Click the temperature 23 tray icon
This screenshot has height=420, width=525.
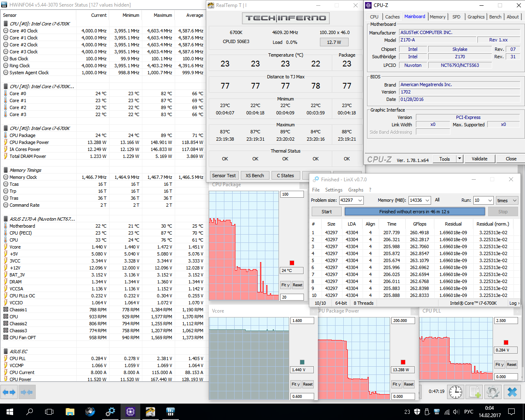tap(407, 412)
